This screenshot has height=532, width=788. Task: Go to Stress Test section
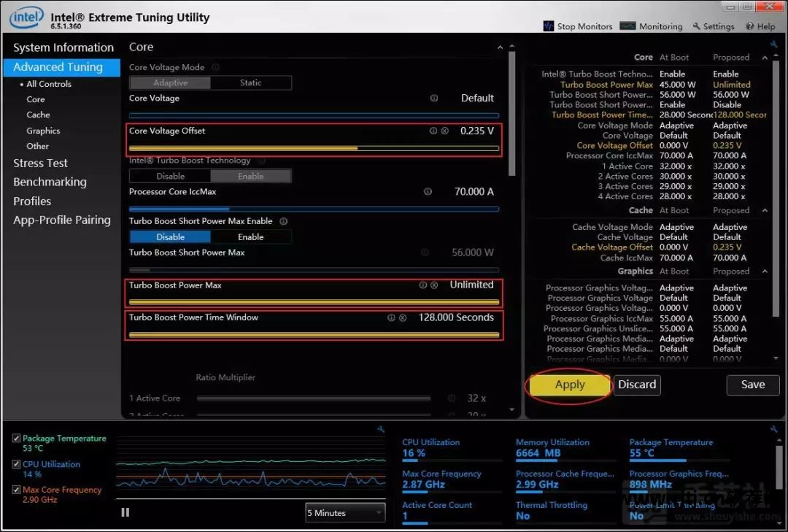(40, 163)
